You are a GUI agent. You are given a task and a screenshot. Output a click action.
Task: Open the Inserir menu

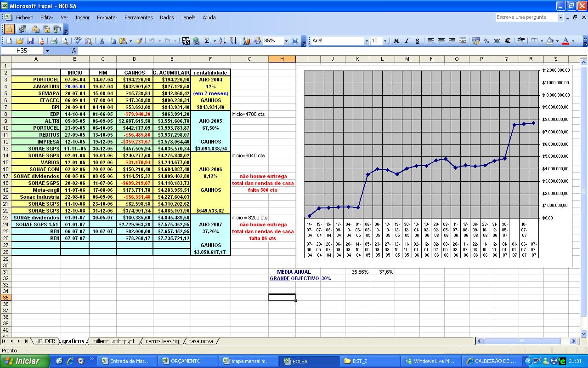[83, 17]
